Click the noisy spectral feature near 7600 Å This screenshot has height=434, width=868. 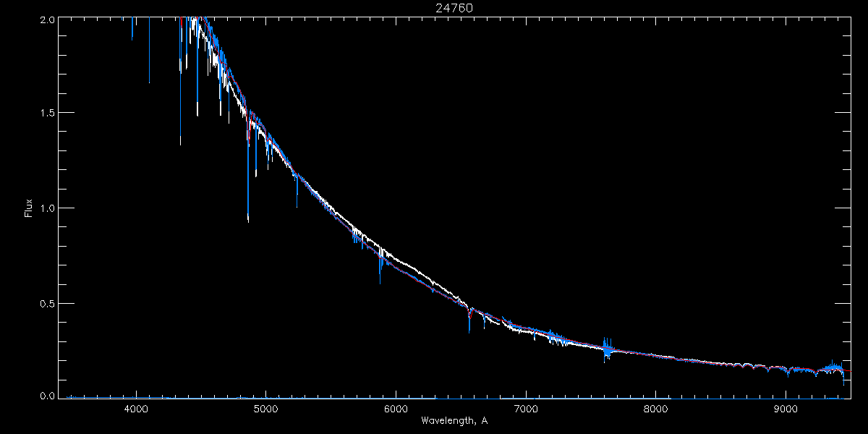608,350
